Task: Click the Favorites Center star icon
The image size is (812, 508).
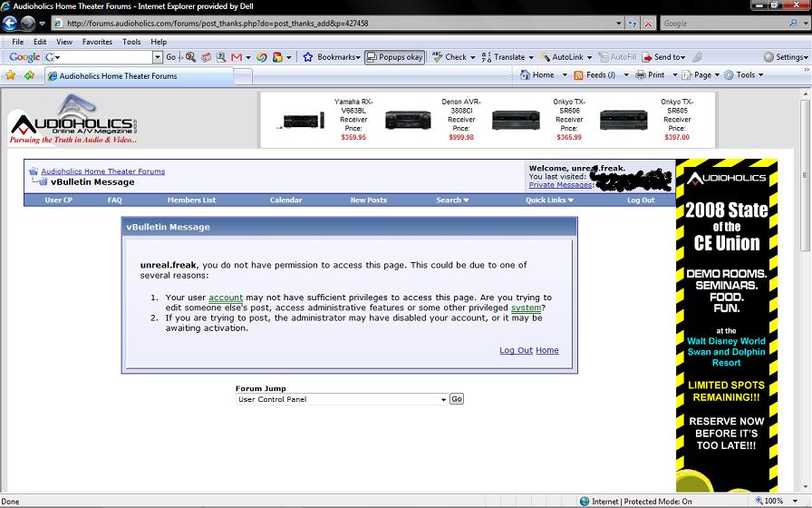Action: [x=10, y=75]
